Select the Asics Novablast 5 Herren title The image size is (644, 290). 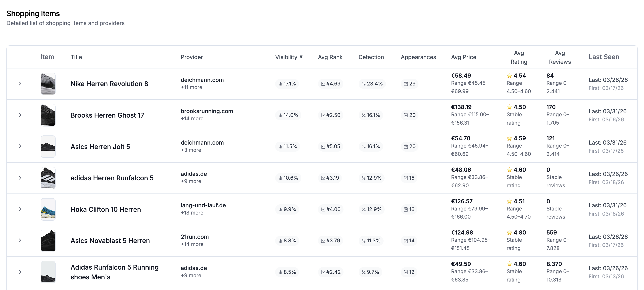point(110,241)
